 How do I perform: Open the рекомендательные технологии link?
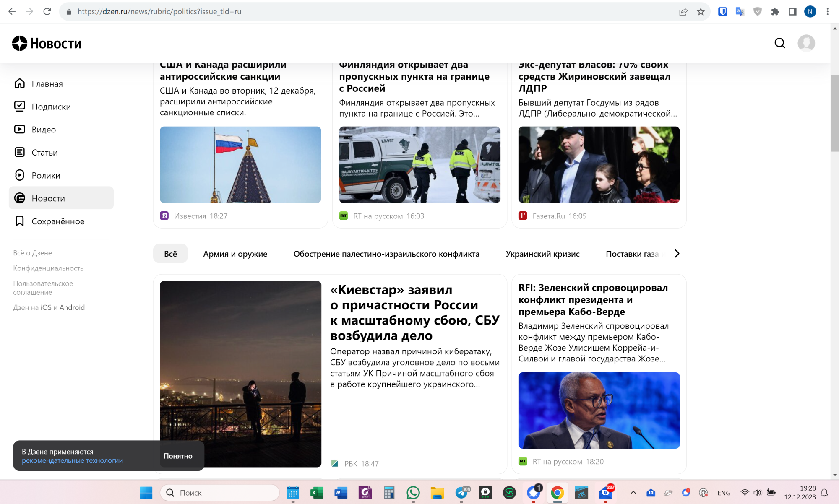click(x=72, y=460)
